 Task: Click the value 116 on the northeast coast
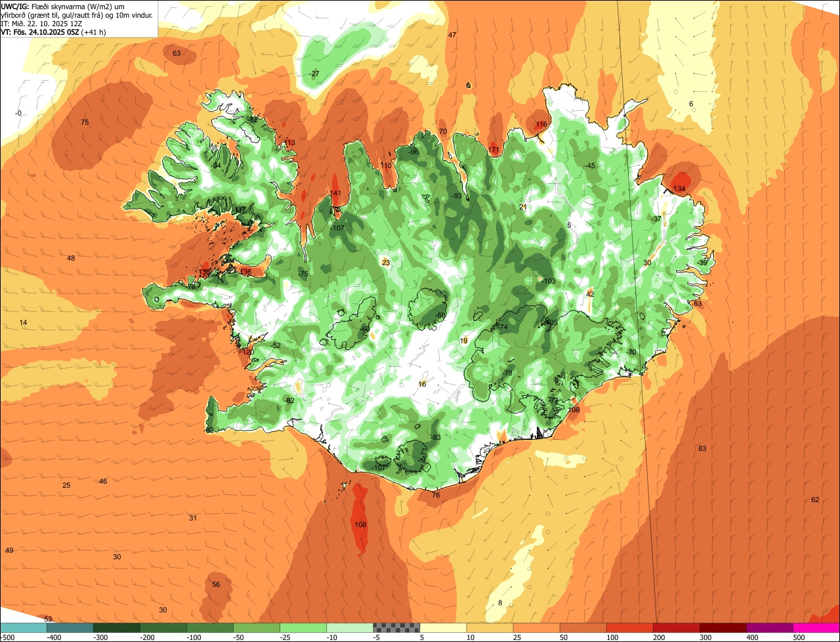[541, 125]
